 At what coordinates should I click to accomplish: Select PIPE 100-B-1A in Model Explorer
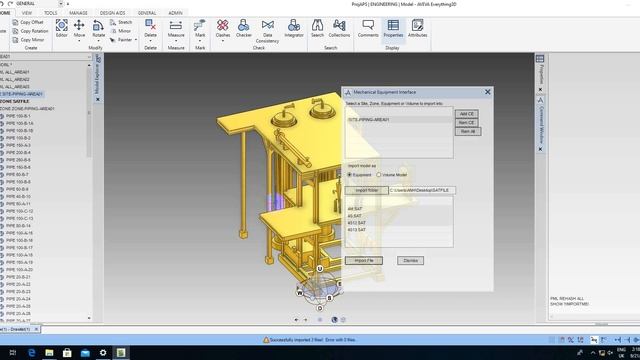tap(20, 123)
